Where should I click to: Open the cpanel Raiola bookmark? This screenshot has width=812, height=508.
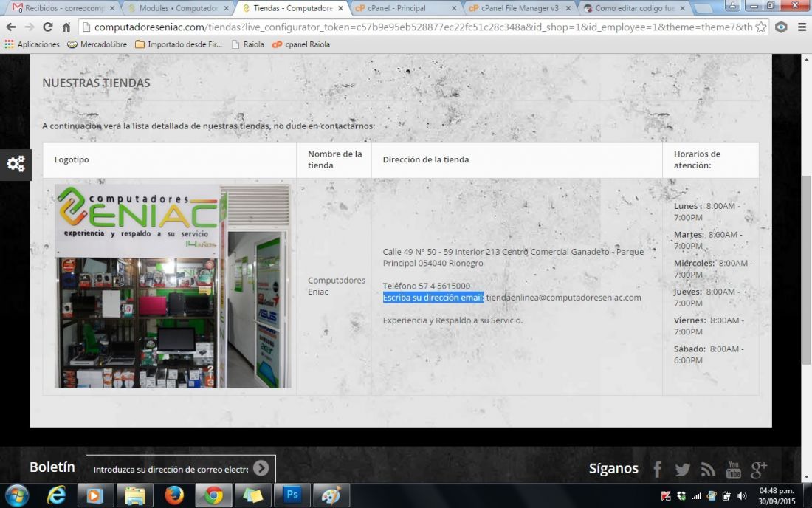pyautogui.click(x=301, y=44)
